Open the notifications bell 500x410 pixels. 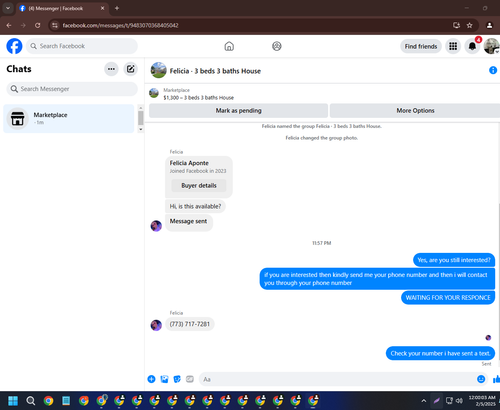click(x=472, y=46)
